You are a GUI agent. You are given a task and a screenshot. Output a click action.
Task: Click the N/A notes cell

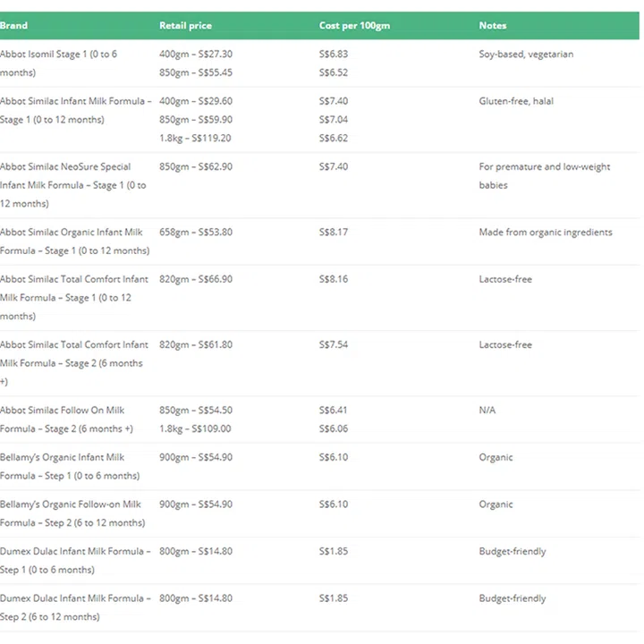point(487,411)
